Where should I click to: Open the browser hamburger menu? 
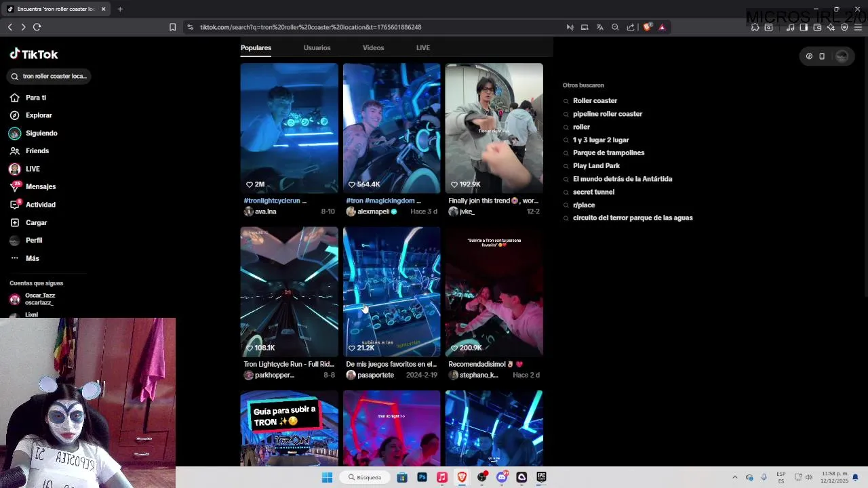pos(858,27)
